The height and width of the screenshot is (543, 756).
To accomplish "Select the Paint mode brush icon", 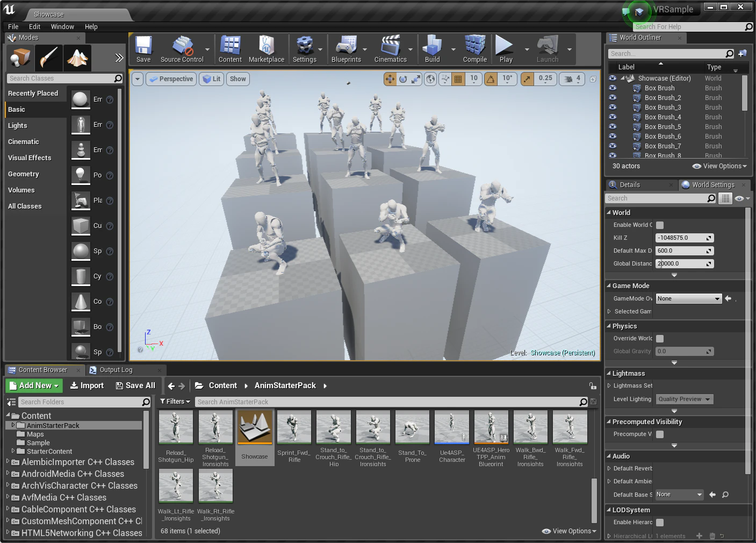I will (x=49, y=58).
